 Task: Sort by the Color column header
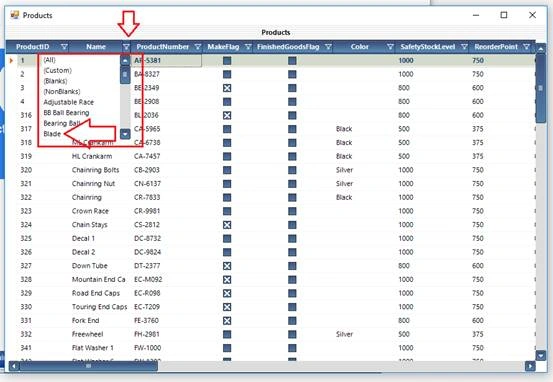(x=359, y=47)
